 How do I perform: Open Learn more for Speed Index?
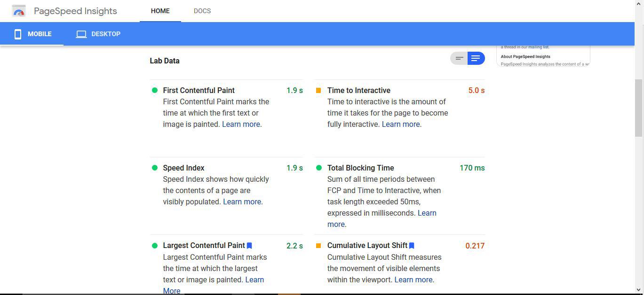[242, 202]
